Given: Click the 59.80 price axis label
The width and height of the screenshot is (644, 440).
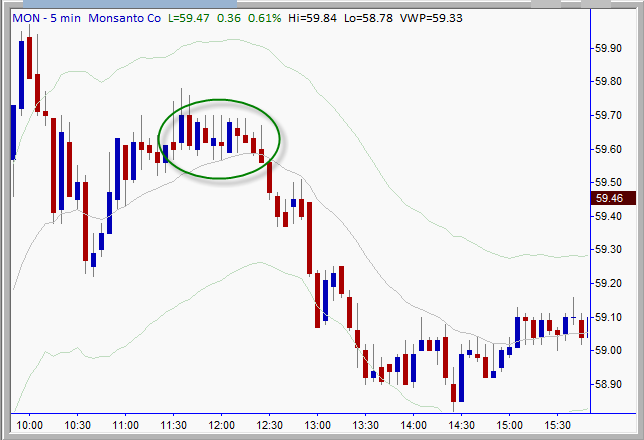Looking at the screenshot, I should pyautogui.click(x=608, y=81).
